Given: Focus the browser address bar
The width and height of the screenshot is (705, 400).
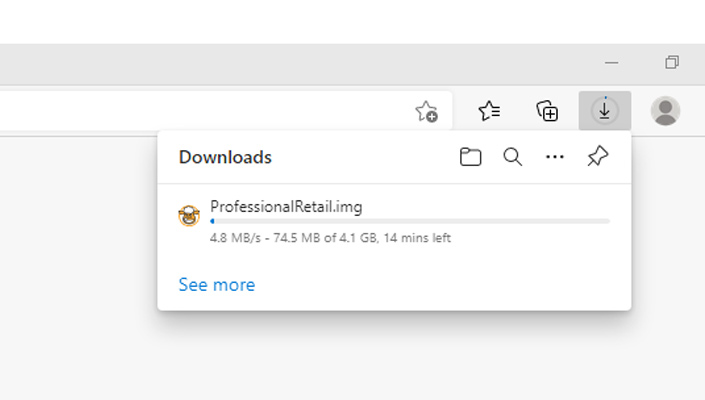Looking at the screenshot, I should (200, 111).
